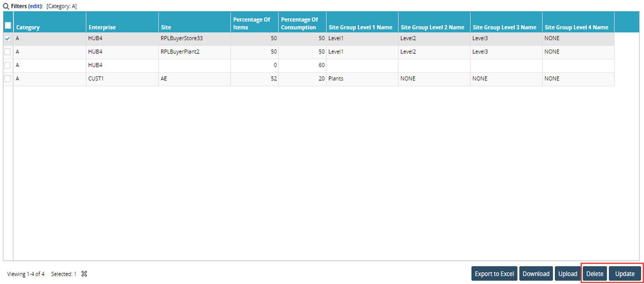This screenshot has width=644, height=284.
Task: Sort by Site Group Level 2 Name
Action: 434,22
